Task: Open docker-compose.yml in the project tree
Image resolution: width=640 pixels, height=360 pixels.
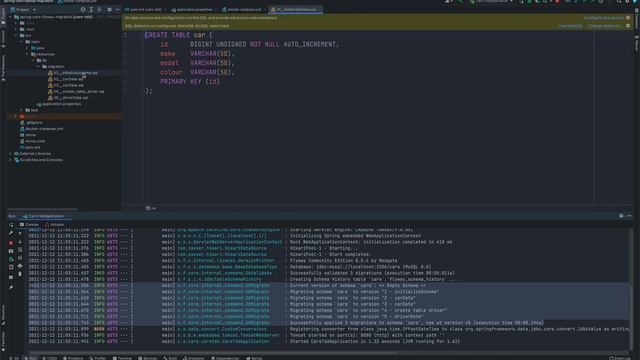Action: 41,129
